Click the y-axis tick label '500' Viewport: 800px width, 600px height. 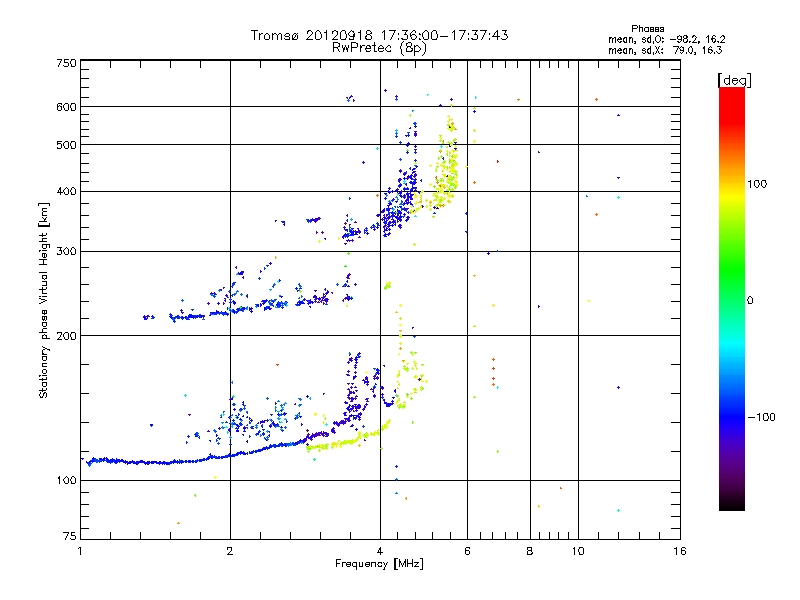[x=66, y=145]
